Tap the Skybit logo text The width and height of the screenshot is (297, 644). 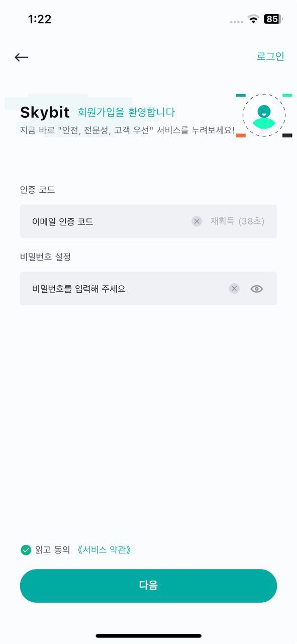pyautogui.click(x=45, y=113)
